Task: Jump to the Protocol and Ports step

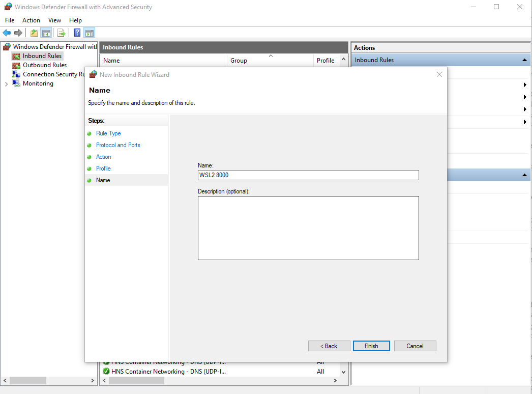Action: click(118, 145)
